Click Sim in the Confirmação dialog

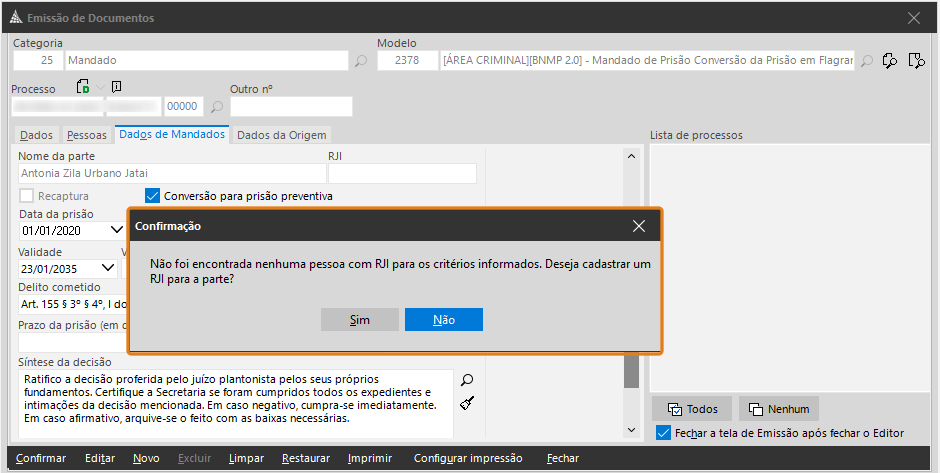(x=359, y=319)
